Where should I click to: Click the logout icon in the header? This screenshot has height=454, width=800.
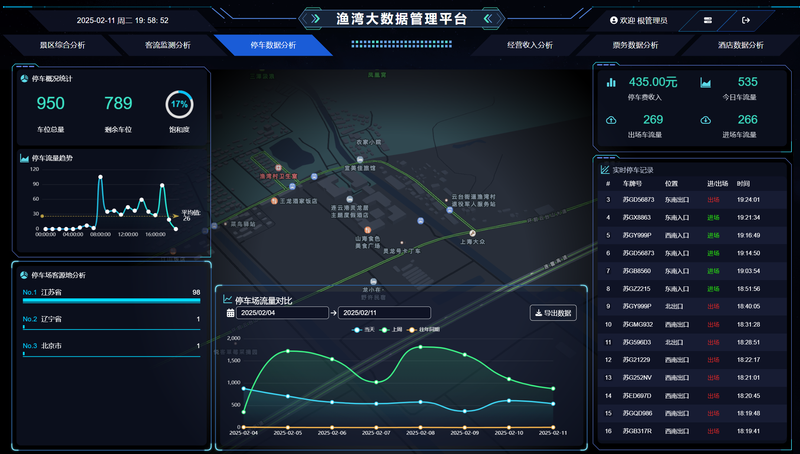(x=745, y=20)
